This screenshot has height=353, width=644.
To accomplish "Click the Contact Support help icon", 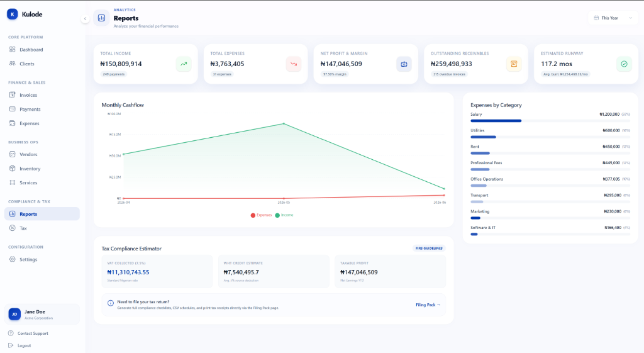I will (x=11, y=333).
